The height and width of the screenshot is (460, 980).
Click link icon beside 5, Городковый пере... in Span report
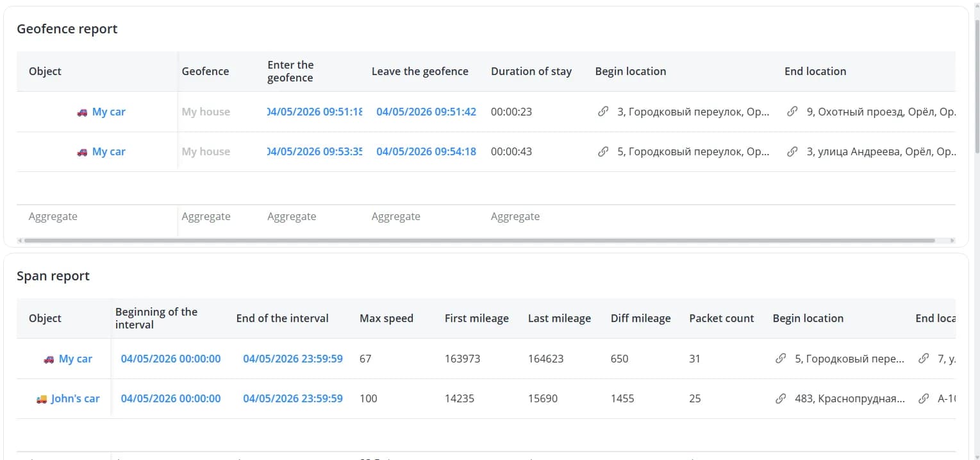(x=781, y=359)
